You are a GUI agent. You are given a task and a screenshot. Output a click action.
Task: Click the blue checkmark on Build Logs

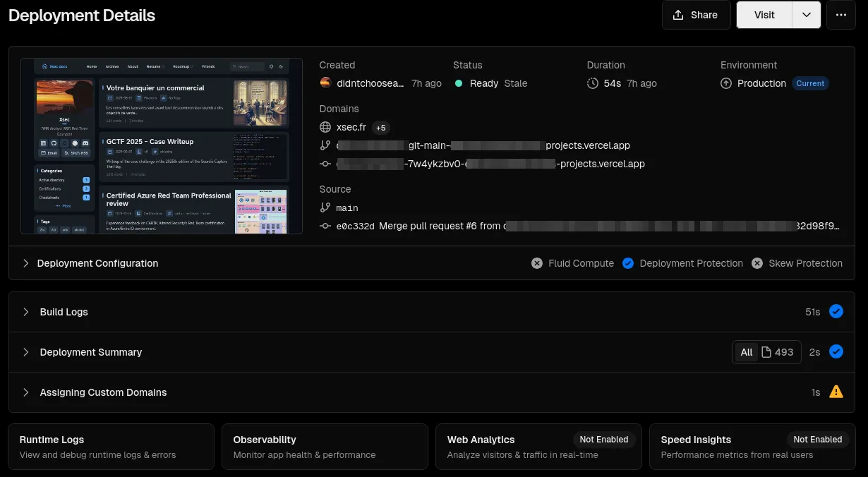click(x=836, y=311)
